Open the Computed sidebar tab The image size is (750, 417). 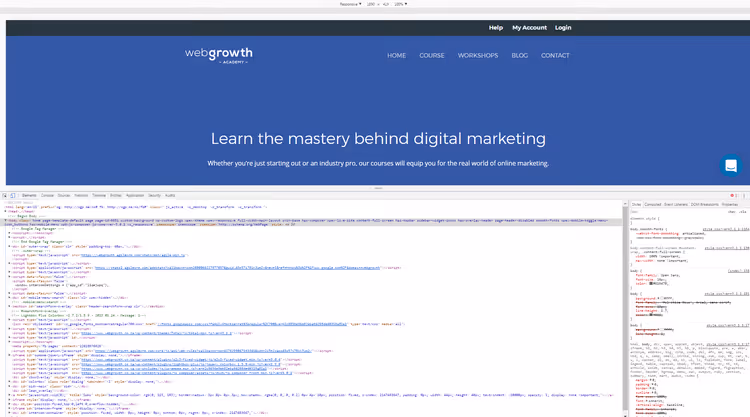click(652, 205)
